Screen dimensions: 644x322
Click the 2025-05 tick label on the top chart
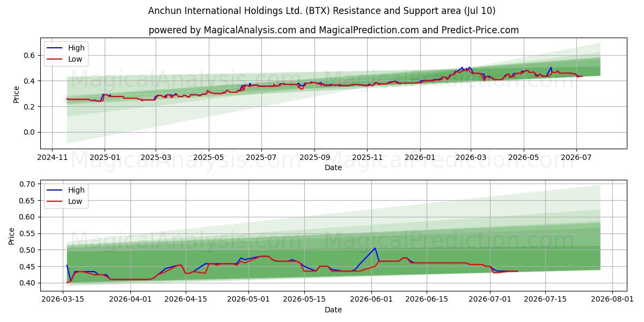pyautogui.click(x=208, y=157)
